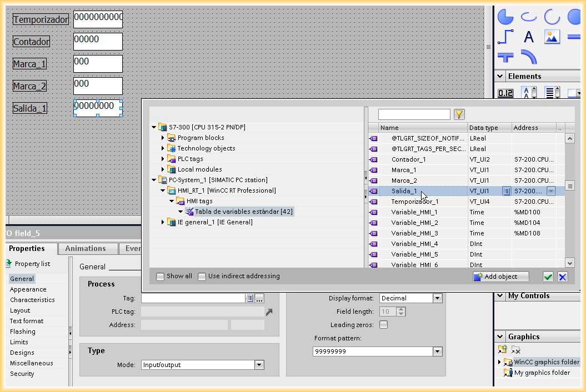
Task: Select the Graphic view image tool
Action: 552,37
